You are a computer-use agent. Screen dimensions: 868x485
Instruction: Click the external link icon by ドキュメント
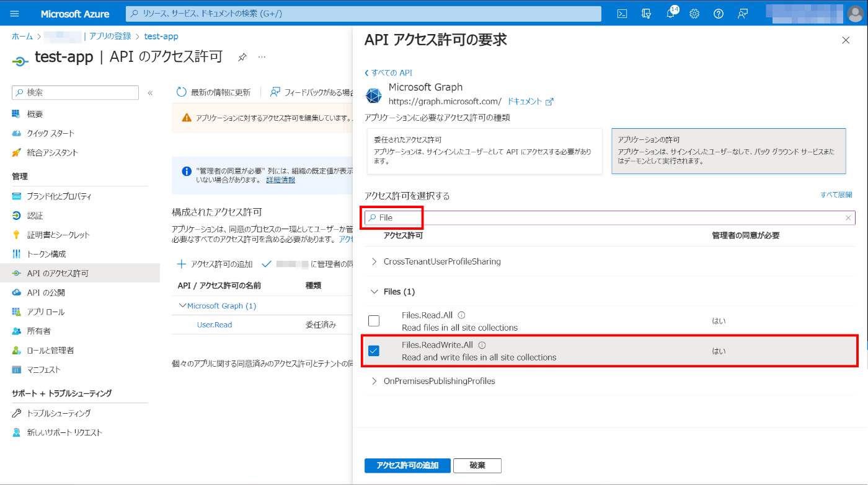click(x=549, y=102)
